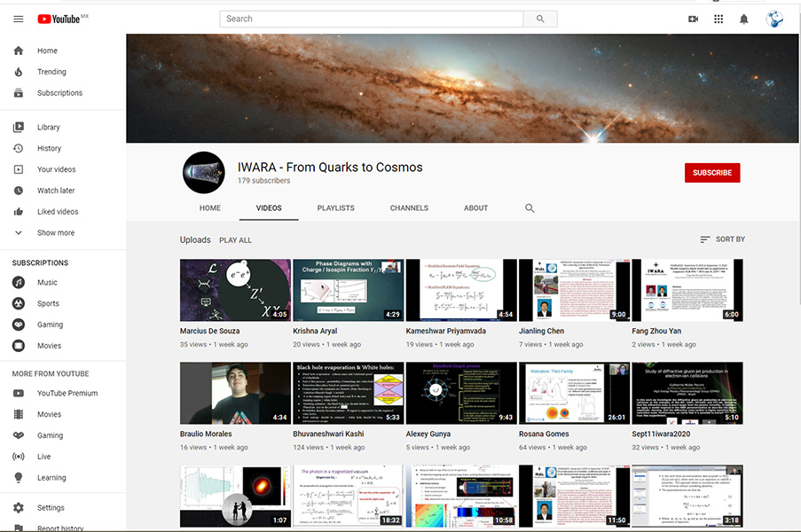Open the 1:07 duration video thumbnail

235,496
